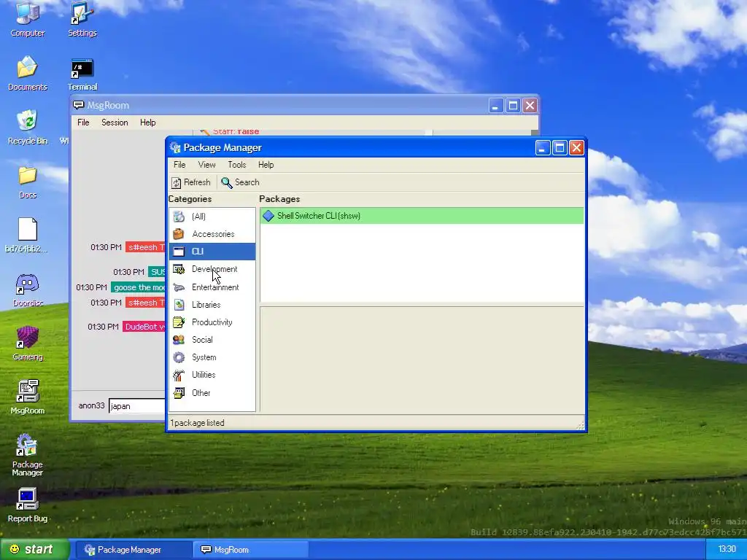Click the Recycle Bin desktop icon

(28, 128)
